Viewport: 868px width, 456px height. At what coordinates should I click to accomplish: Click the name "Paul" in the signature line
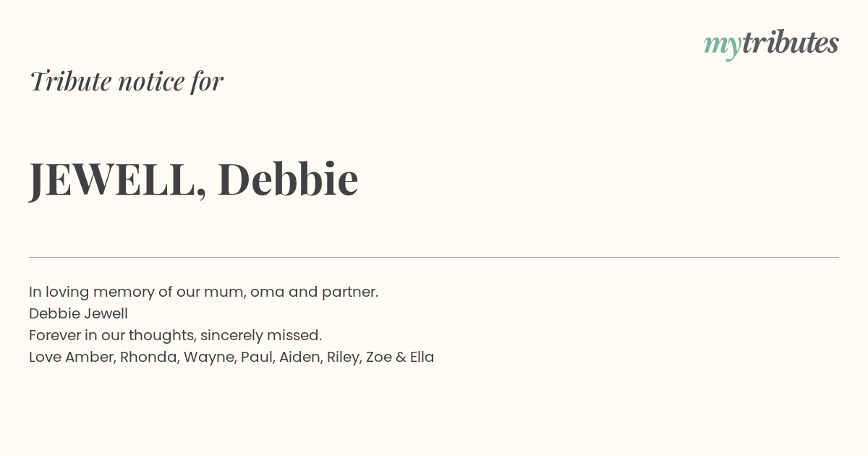coord(258,357)
